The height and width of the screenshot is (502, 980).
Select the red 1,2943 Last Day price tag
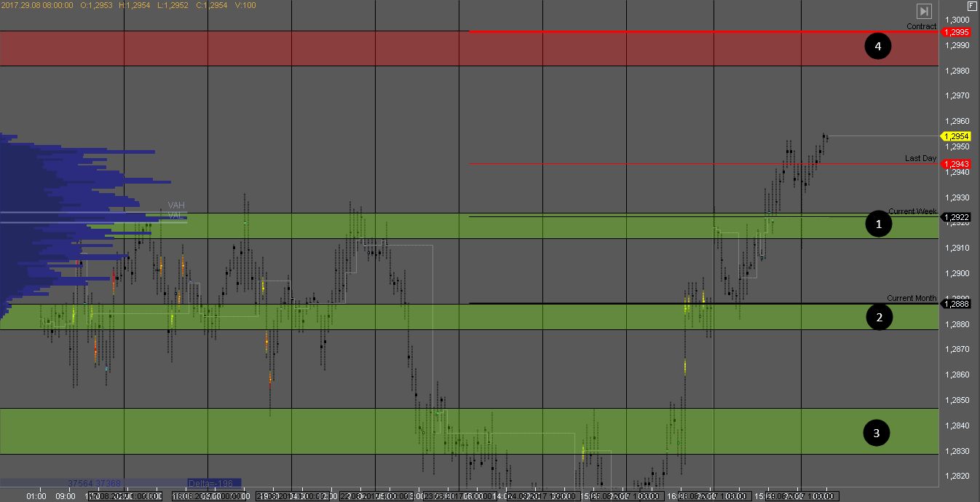[956, 164]
